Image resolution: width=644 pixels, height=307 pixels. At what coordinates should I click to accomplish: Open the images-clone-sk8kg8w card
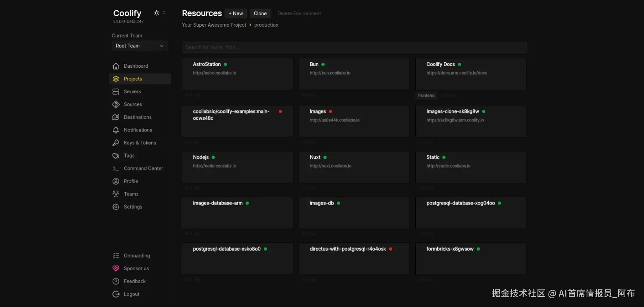[x=471, y=121]
